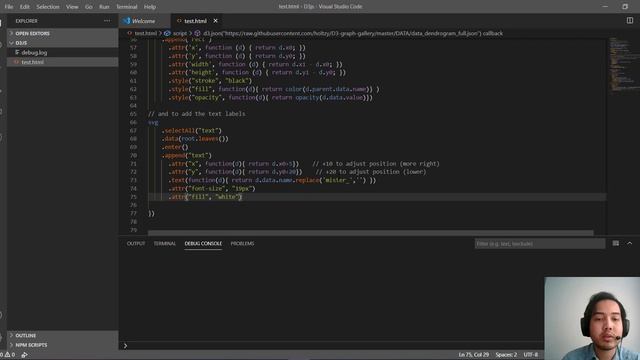Click the VS Code logo on Welcome tab
The image size is (640, 360).
(x=126, y=21)
